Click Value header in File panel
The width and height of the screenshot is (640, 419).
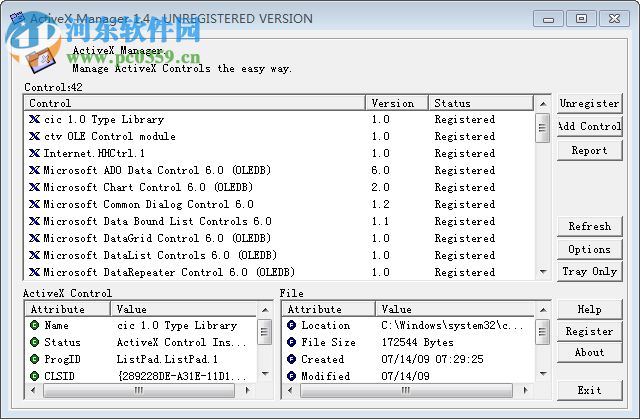[x=455, y=309]
